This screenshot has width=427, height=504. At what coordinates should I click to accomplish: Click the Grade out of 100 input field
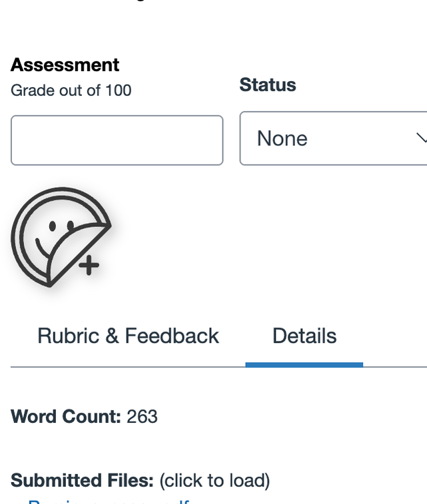point(117,140)
